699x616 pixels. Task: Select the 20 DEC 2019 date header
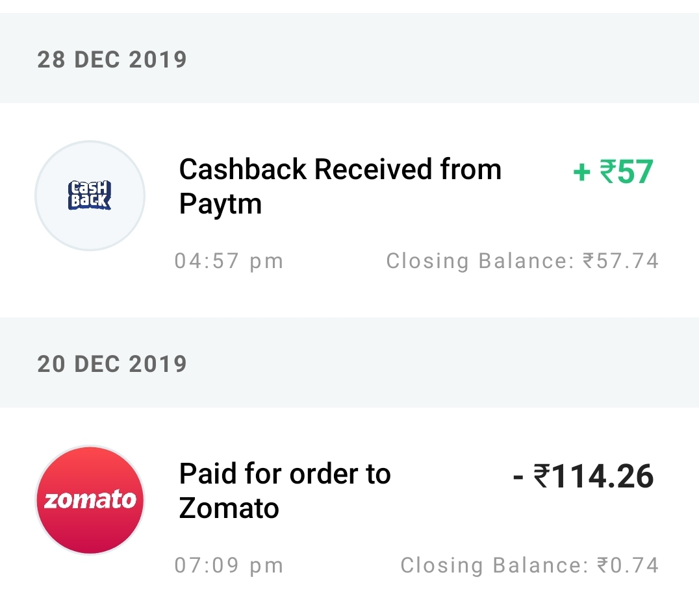tap(112, 364)
